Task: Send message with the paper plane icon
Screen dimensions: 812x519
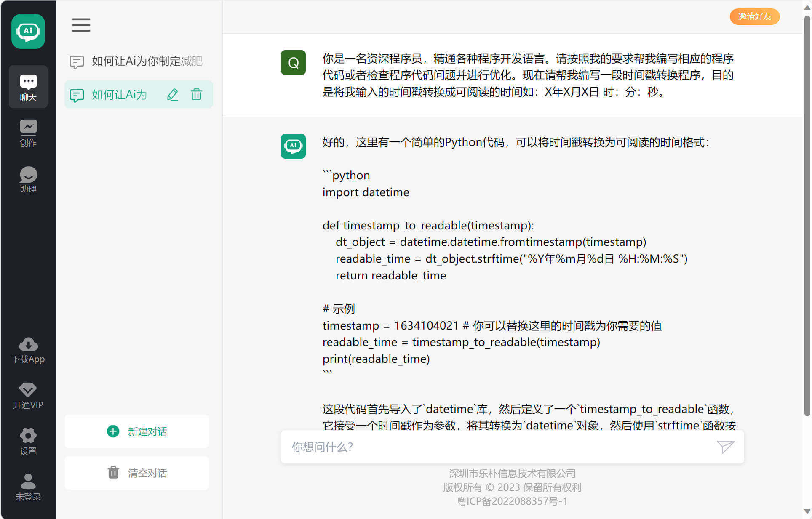Action: pos(725,447)
